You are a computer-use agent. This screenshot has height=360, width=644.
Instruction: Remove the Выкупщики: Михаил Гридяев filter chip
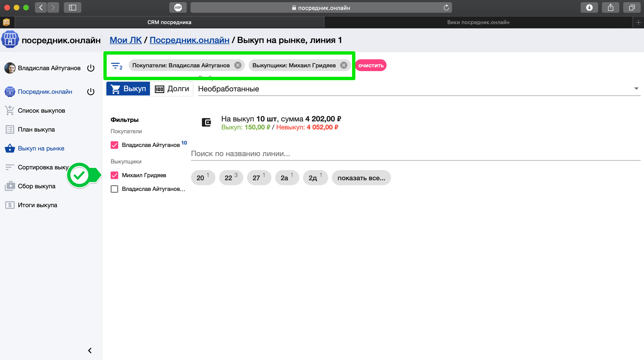(x=344, y=65)
